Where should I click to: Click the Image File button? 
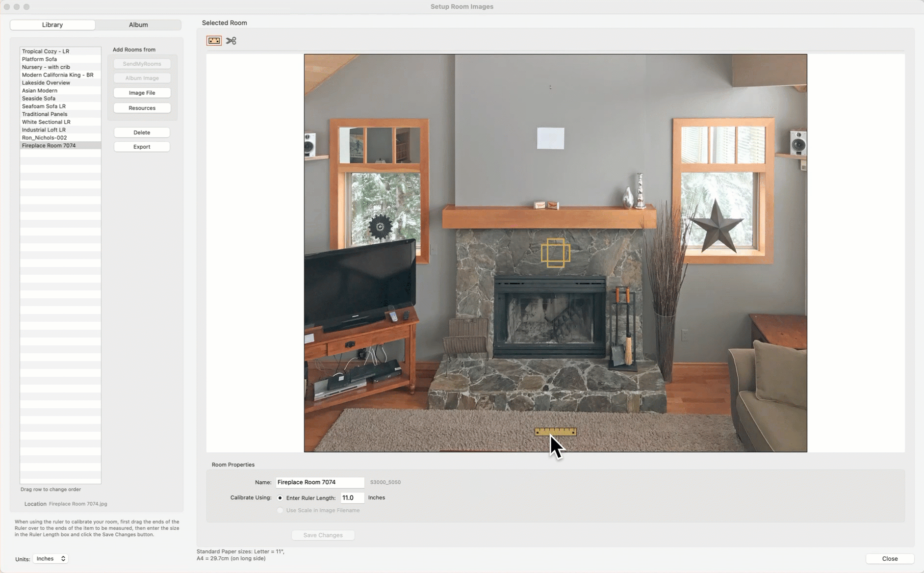coord(142,93)
